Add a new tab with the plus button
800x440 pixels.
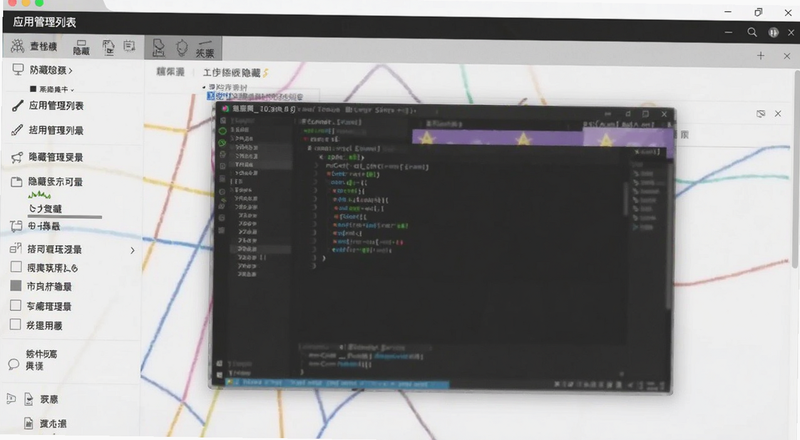point(761,56)
